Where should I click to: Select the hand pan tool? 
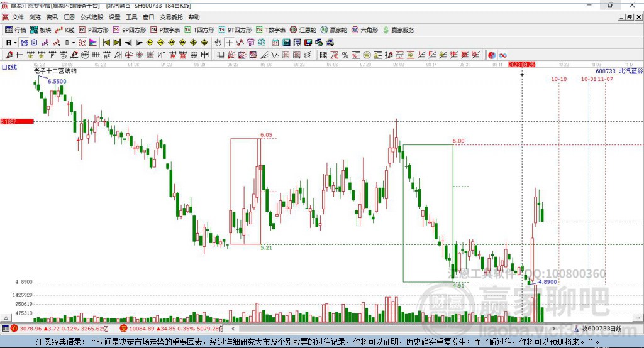tap(218, 43)
